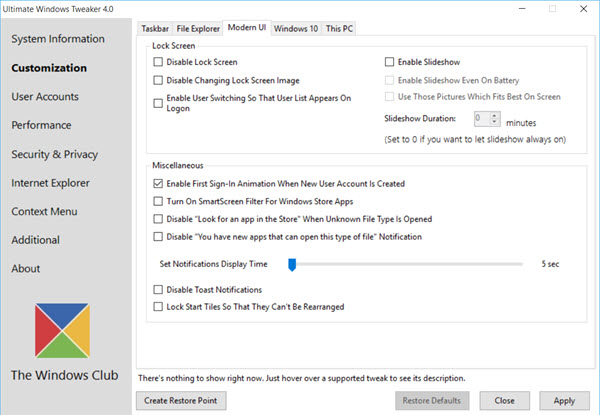Click the window close X button

pyautogui.click(x=584, y=9)
